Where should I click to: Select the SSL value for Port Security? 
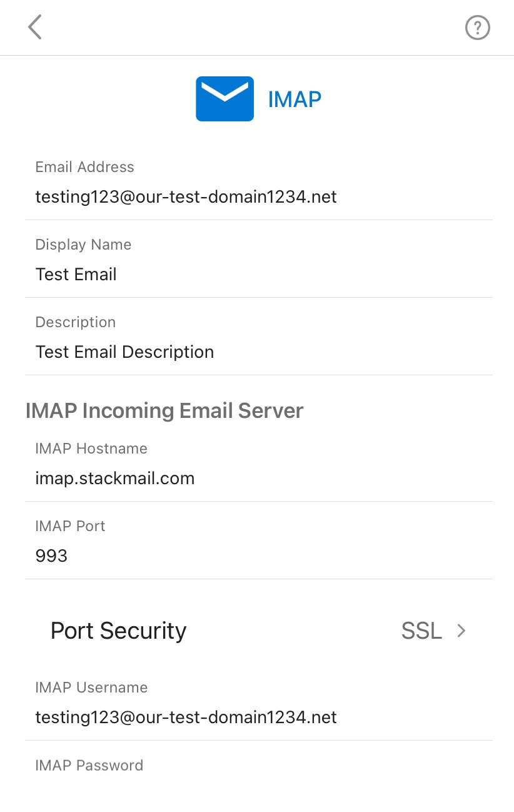coord(421,631)
